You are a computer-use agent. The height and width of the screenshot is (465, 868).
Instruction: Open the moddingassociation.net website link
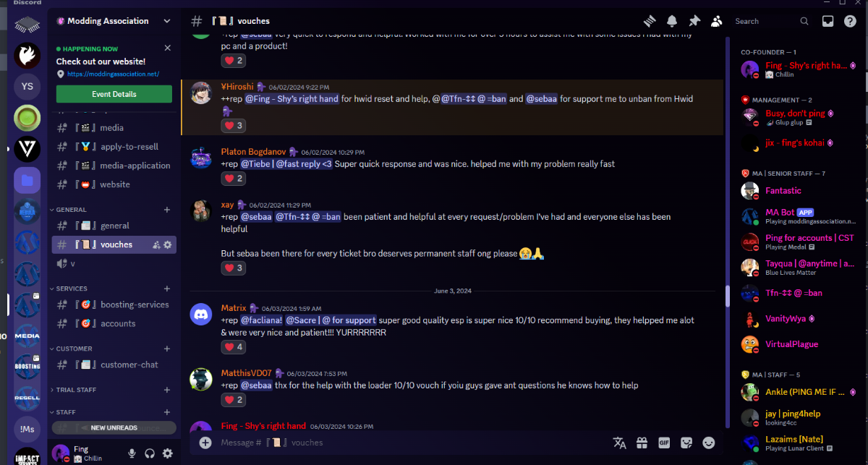[x=113, y=74]
